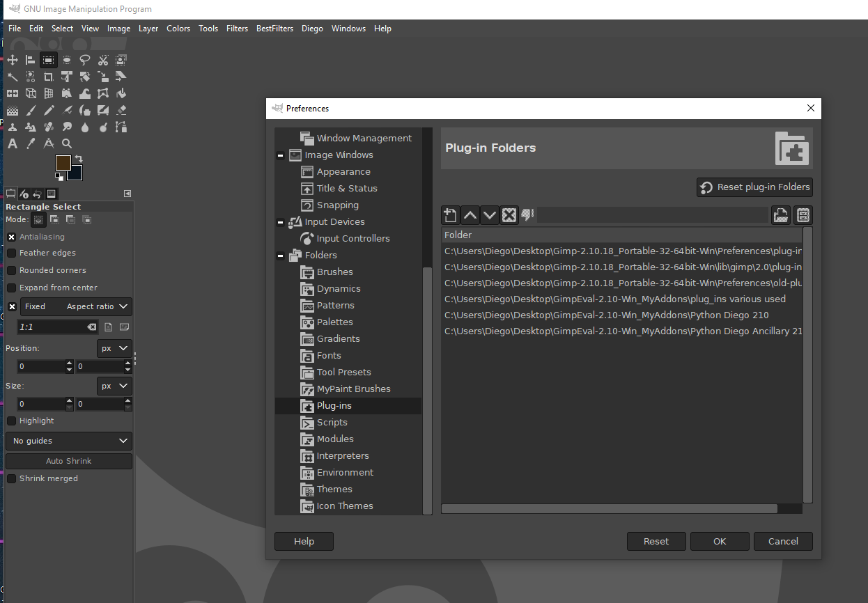Select the Scissors Select tool
The image size is (868, 603).
tap(103, 60)
